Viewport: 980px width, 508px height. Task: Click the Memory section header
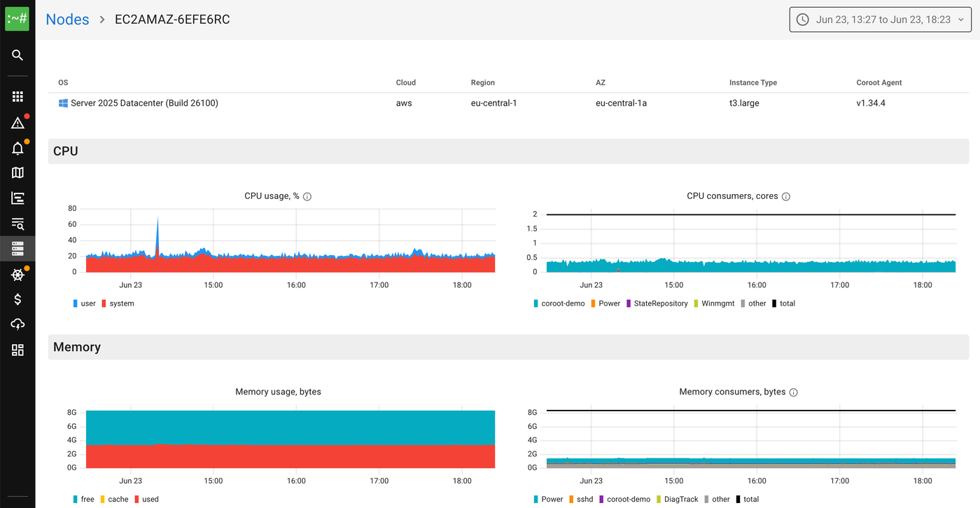pyautogui.click(x=508, y=348)
